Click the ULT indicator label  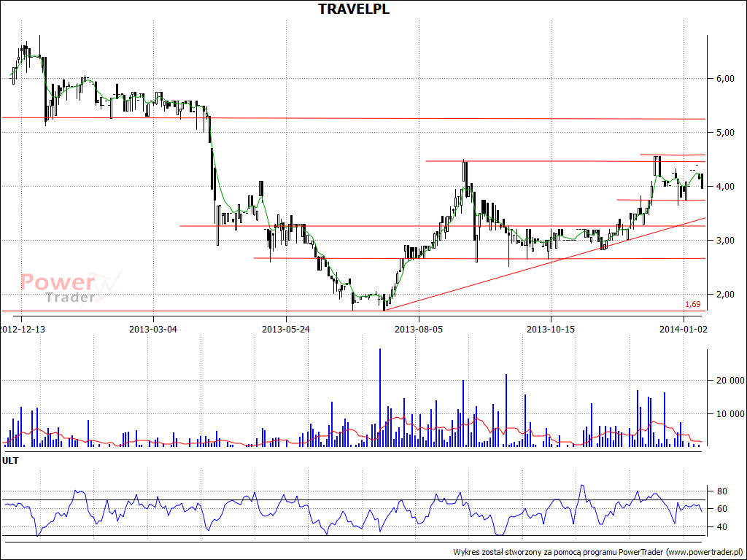(x=10, y=461)
